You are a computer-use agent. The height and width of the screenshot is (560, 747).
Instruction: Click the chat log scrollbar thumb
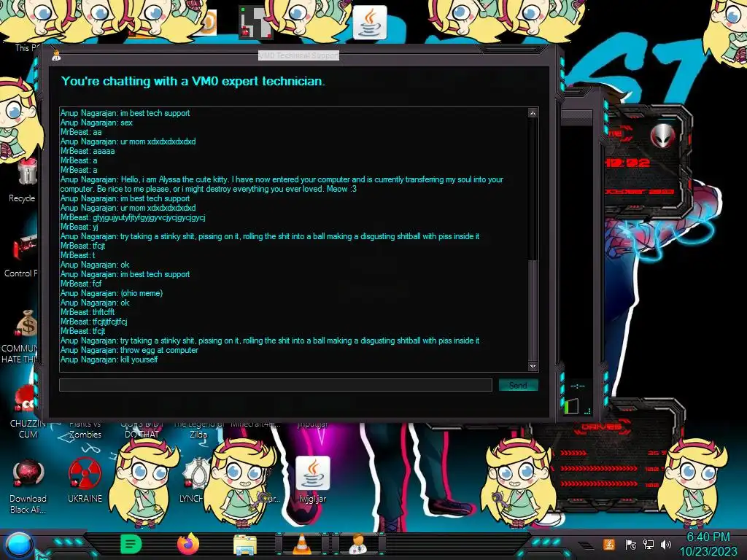533,310
